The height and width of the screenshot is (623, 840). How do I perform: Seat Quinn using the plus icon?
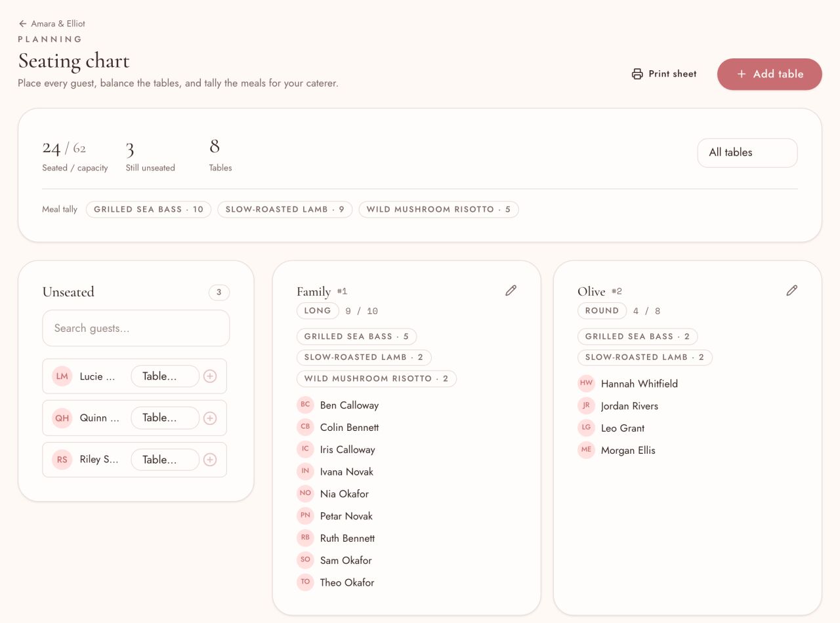(210, 418)
